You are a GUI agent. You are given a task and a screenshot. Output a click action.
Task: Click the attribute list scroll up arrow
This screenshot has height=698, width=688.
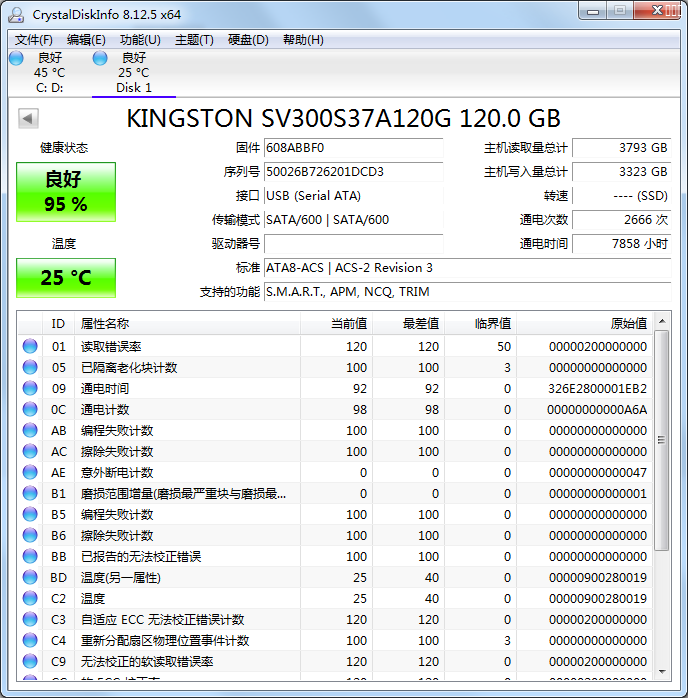click(x=662, y=321)
